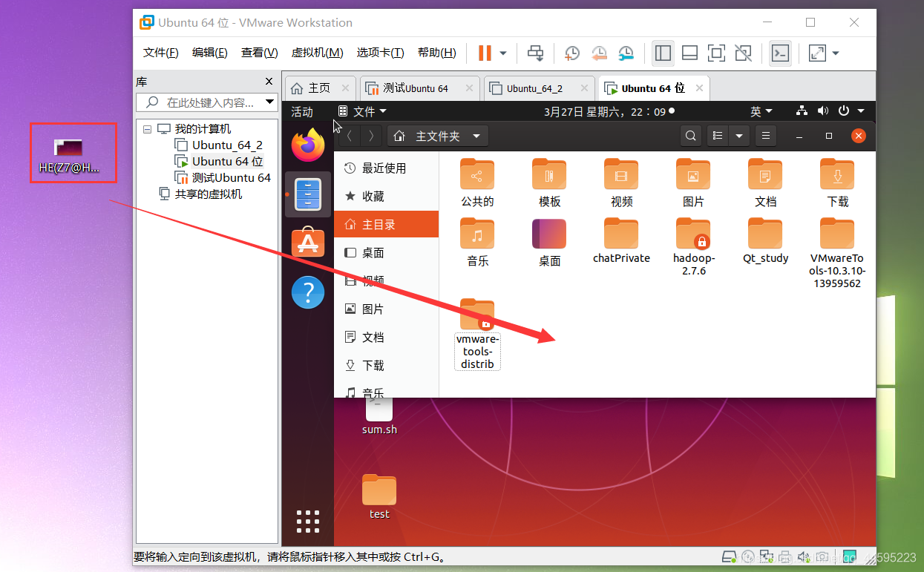The width and height of the screenshot is (924, 572).
Task: Open the hamburger menu in file manager
Action: pos(766,136)
